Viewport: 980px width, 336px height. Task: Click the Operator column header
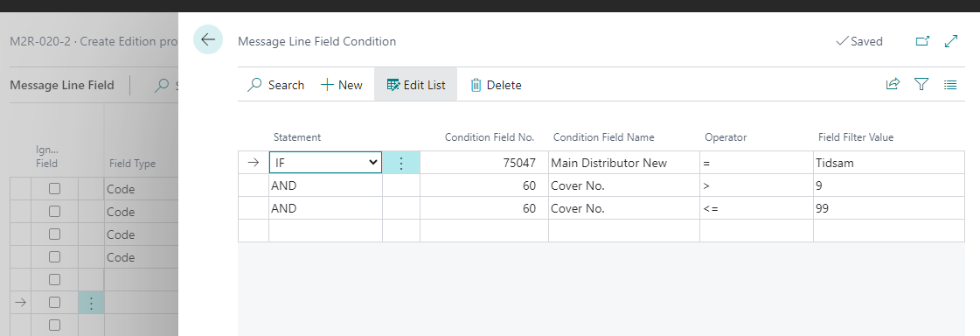[726, 137]
